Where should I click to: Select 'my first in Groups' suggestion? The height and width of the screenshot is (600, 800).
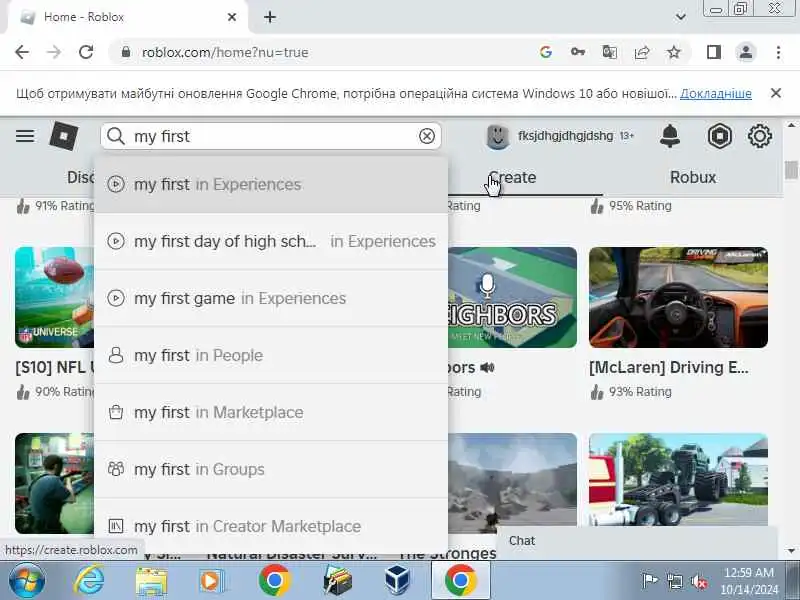tap(271, 469)
